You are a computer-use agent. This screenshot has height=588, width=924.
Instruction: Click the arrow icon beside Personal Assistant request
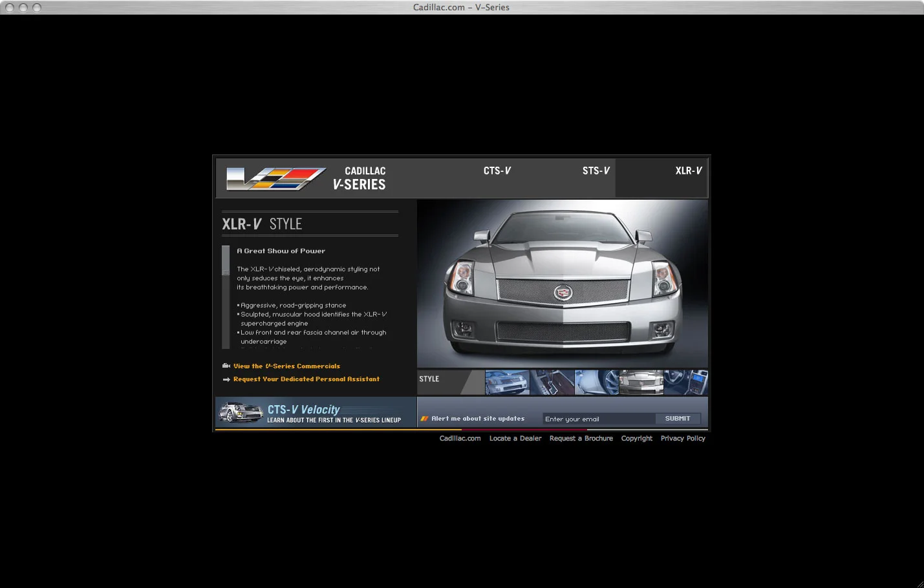pyautogui.click(x=226, y=379)
